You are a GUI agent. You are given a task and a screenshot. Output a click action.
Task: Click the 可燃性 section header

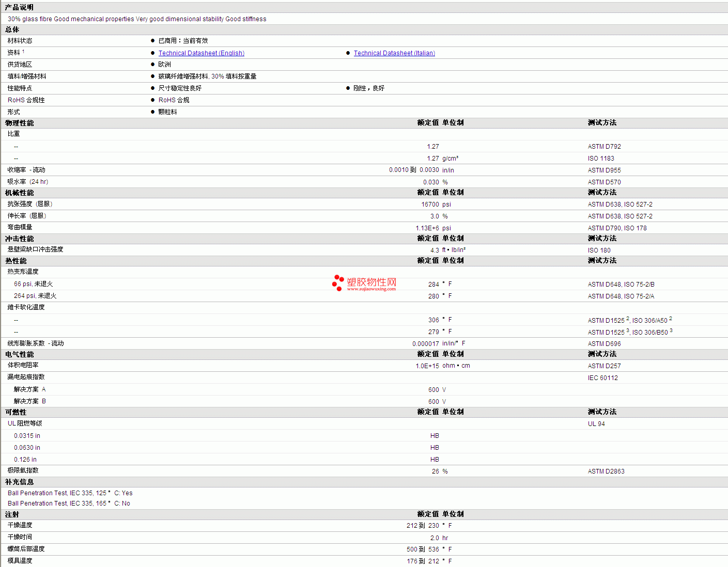point(16,412)
